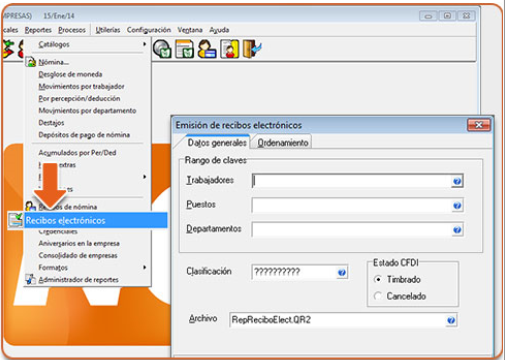Expand the Catálogos submenu arrow
Screen dimensions: 505x360
(x=144, y=44)
